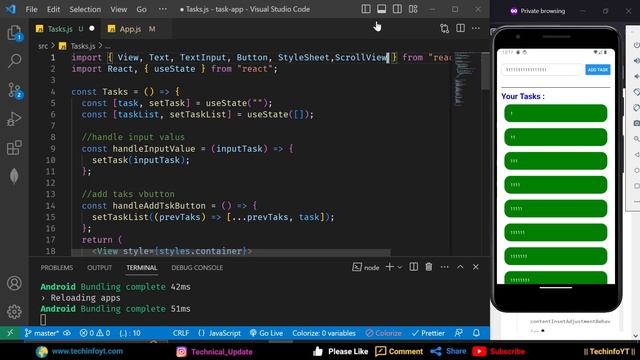Open the Selection menu
The image size is (640, 360).
click(x=85, y=9)
